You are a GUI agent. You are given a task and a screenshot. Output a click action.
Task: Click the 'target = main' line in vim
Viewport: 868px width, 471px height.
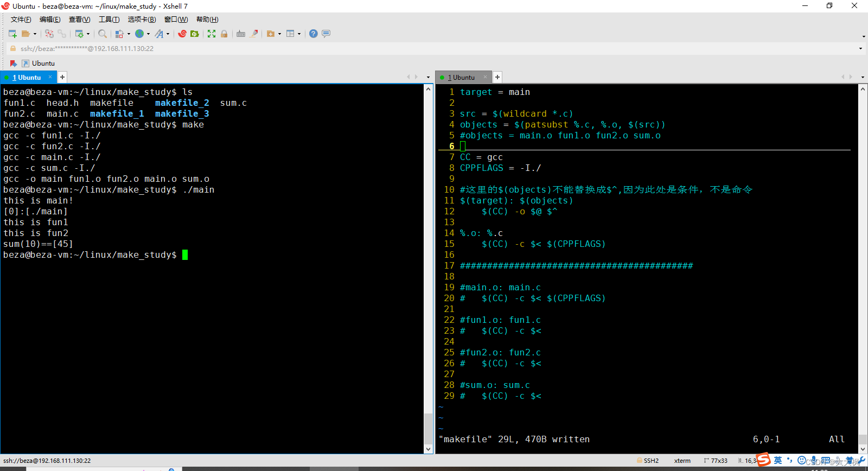[x=495, y=92]
